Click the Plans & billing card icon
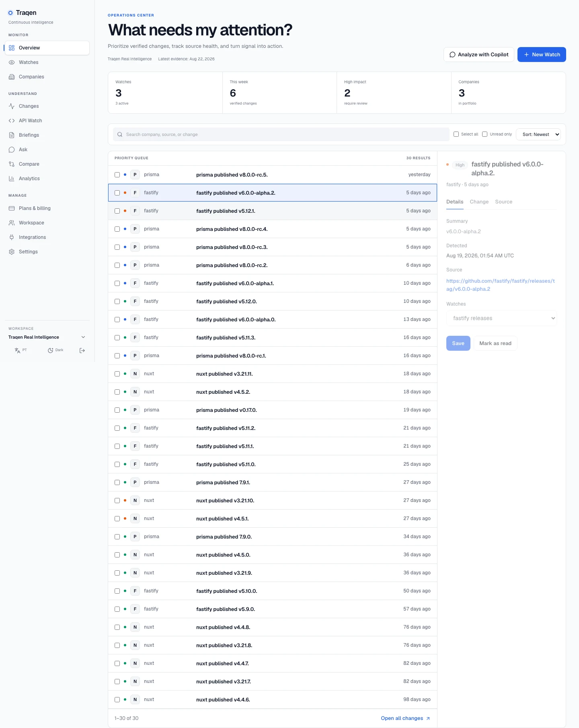 pyautogui.click(x=12, y=208)
